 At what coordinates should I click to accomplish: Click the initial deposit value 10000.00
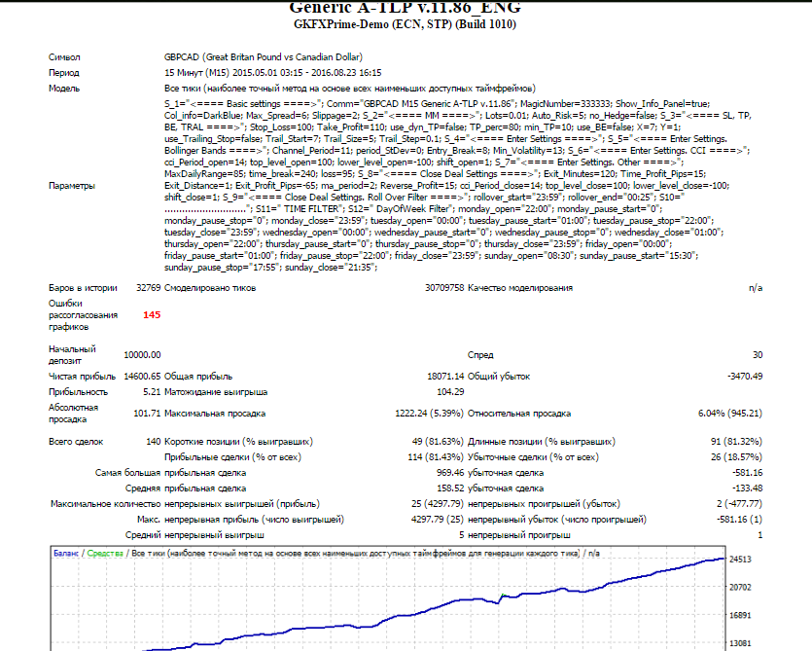(142, 354)
